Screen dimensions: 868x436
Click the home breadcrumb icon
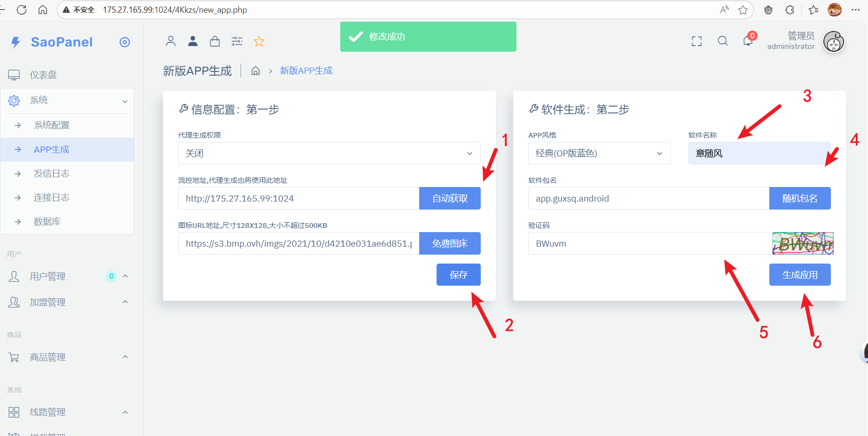256,71
